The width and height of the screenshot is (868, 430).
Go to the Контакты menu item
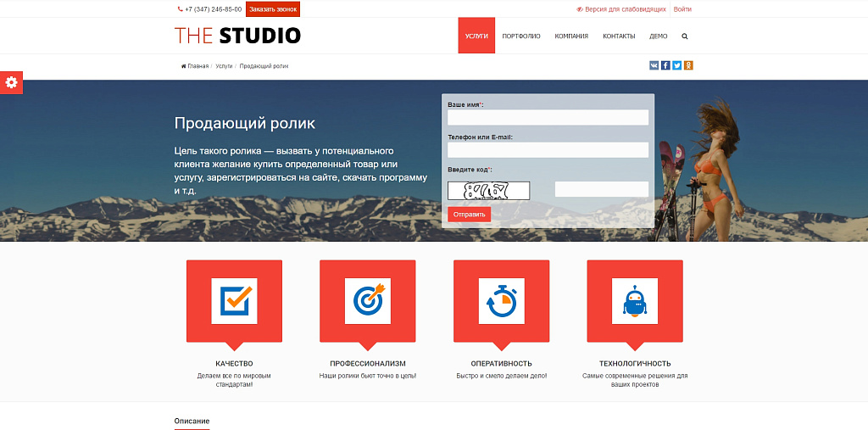[619, 36]
